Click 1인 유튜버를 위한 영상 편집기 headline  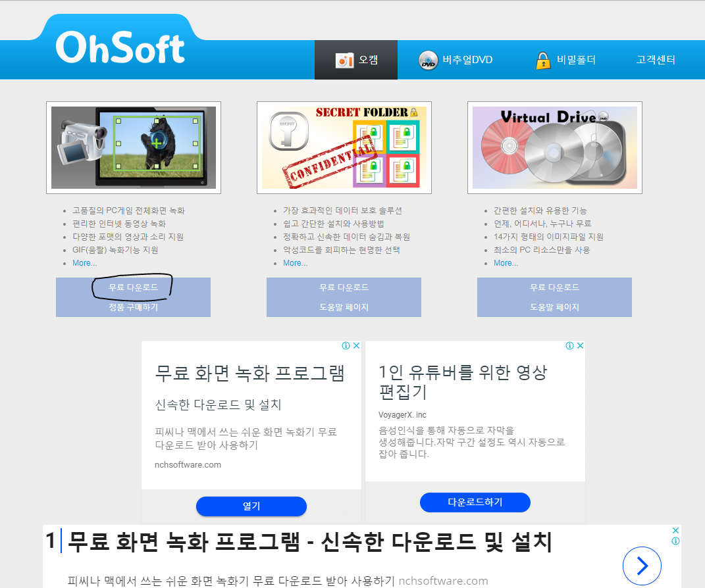tap(463, 382)
